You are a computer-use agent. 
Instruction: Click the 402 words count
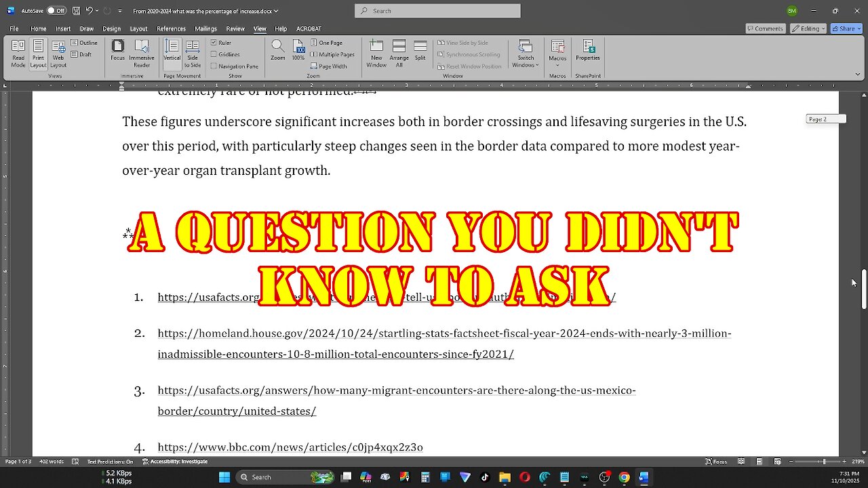tap(51, 462)
